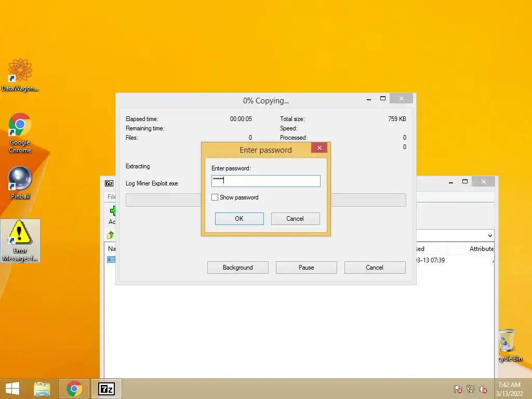Viewport: 532px width, 399px height.
Task: Sort by the Attributes column in 7-Zip
Action: coord(482,249)
